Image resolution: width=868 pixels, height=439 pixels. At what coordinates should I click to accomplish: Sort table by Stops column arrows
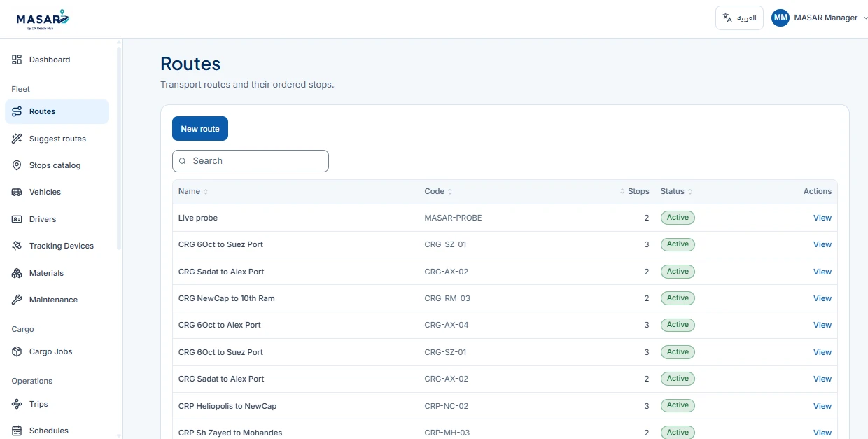(x=622, y=192)
